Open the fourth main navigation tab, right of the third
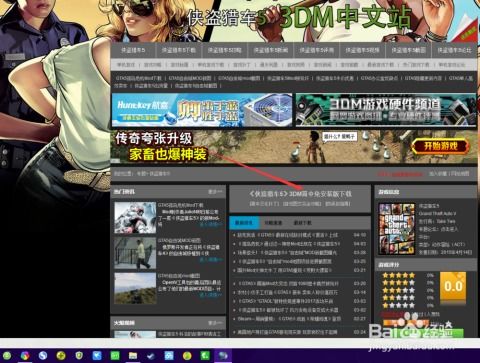 tap(271, 50)
